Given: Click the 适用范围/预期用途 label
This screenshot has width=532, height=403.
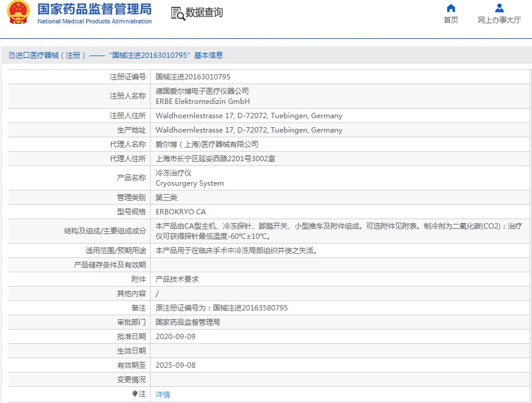Looking at the screenshot, I should [116, 251].
